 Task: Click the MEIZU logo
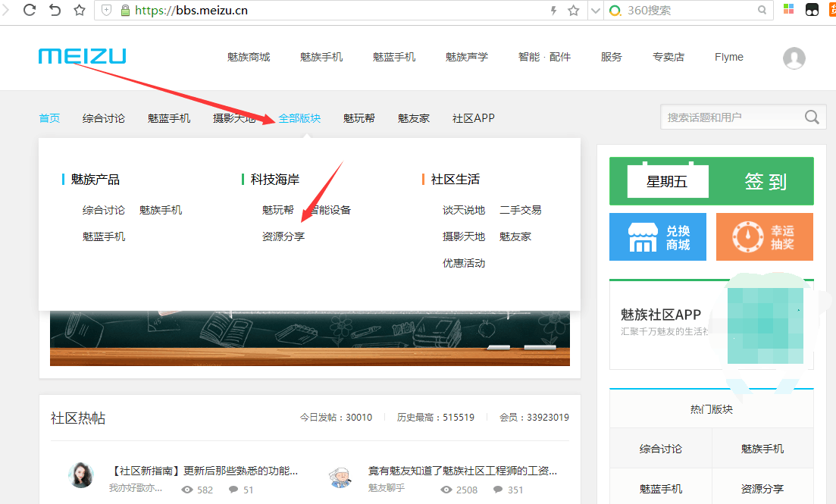point(82,56)
